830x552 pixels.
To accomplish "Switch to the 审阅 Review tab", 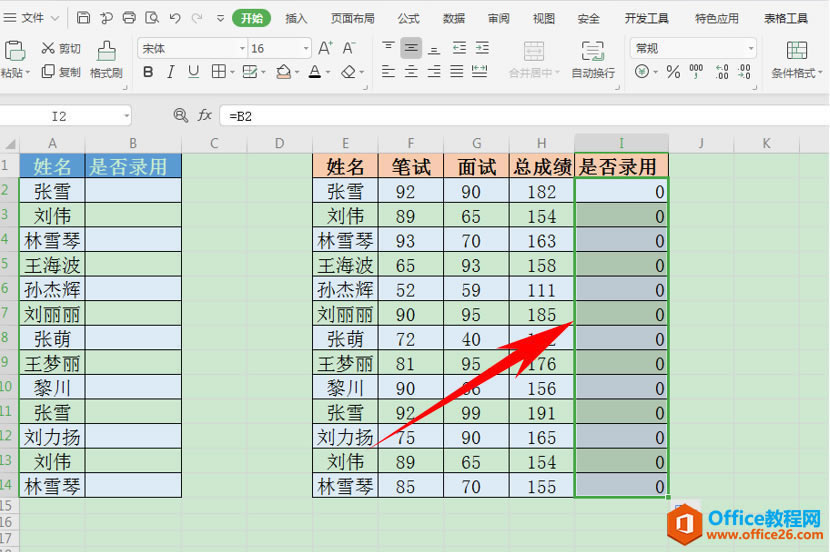I will coord(499,19).
